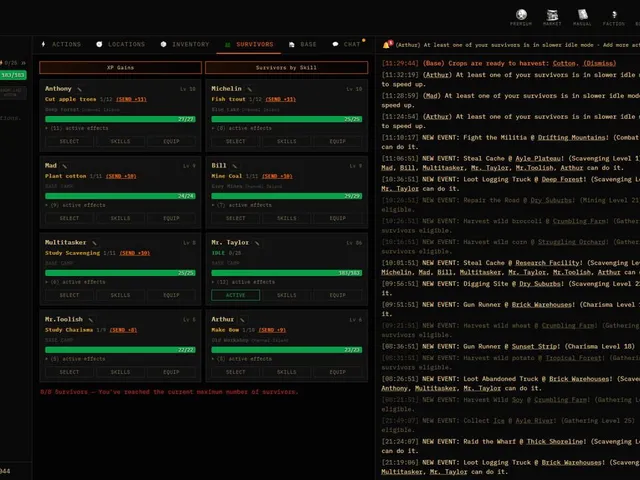Click the Inventory tab icon
640x480 pixels.
point(163,44)
